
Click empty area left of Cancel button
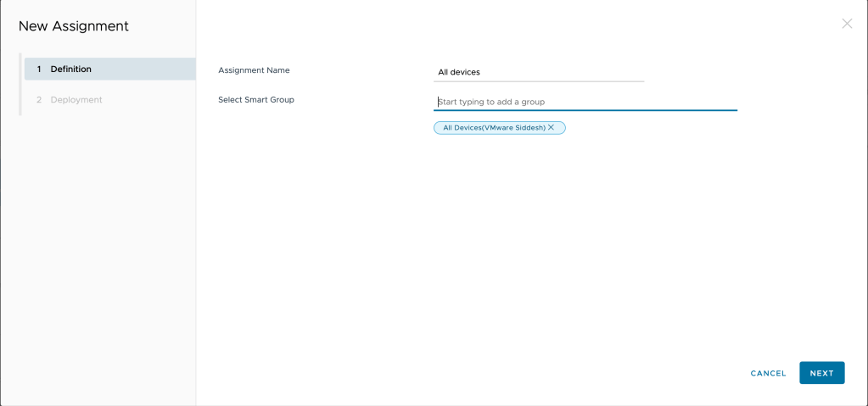tap(594, 373)
